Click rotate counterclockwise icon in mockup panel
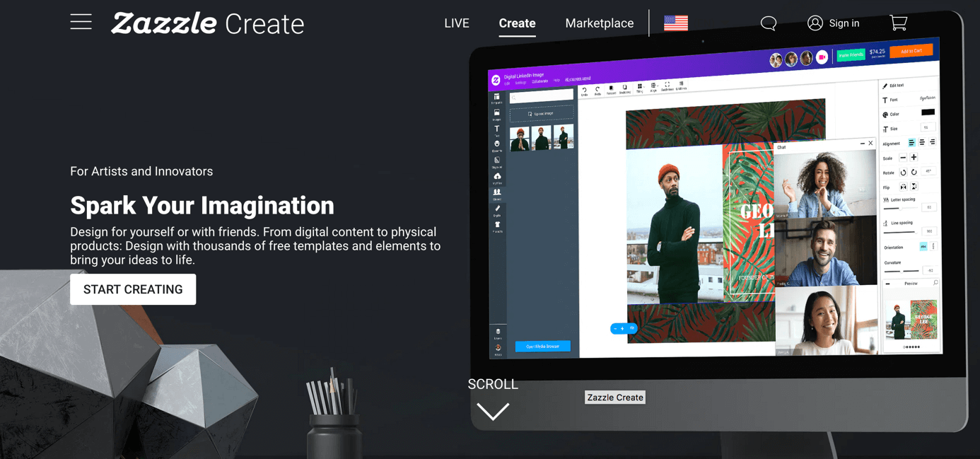Screen dimensions: 980x459 903,173
